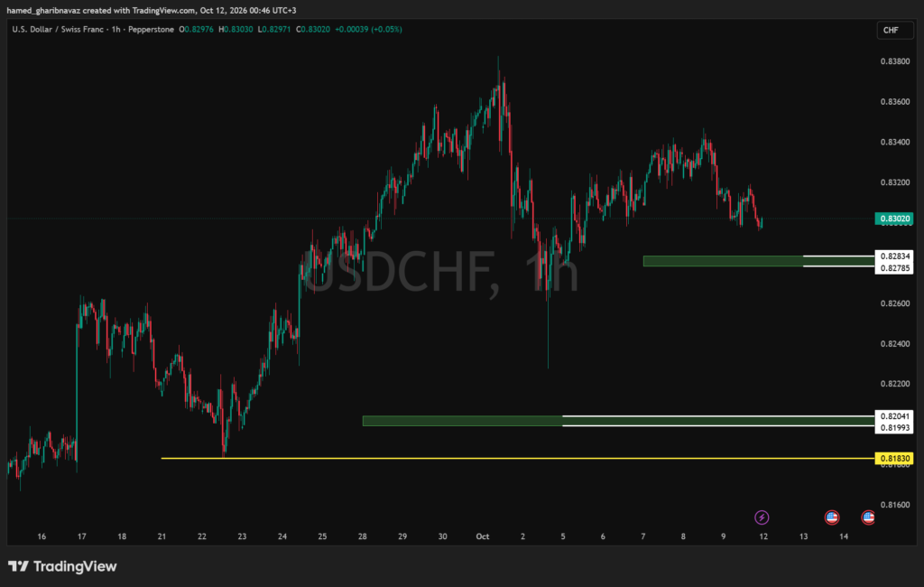The height and width of the screenshot is (587, 924).
Task: Open the CHF currency selector
Action: [894, 30]
